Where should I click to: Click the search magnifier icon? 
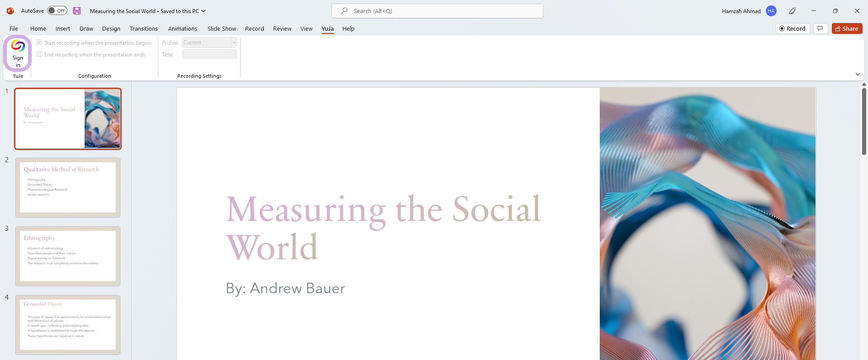pos(345,11)
